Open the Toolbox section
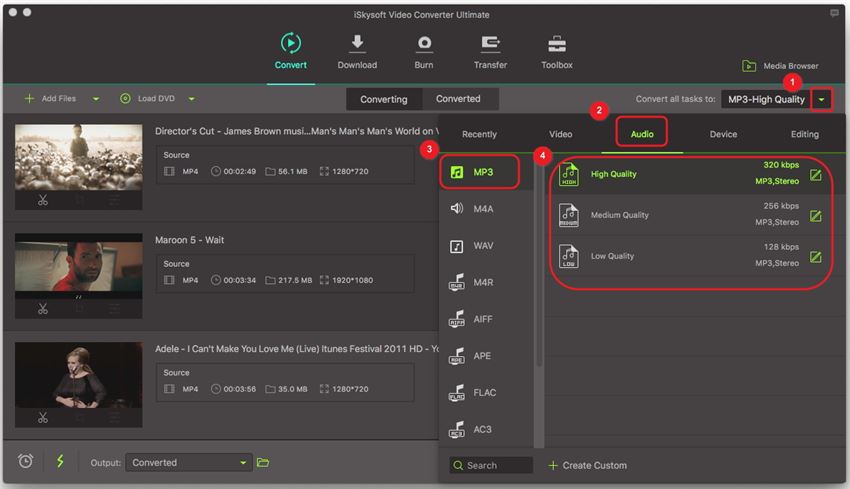This screenshot has height=489, width=850. click(x=557, y=44)
